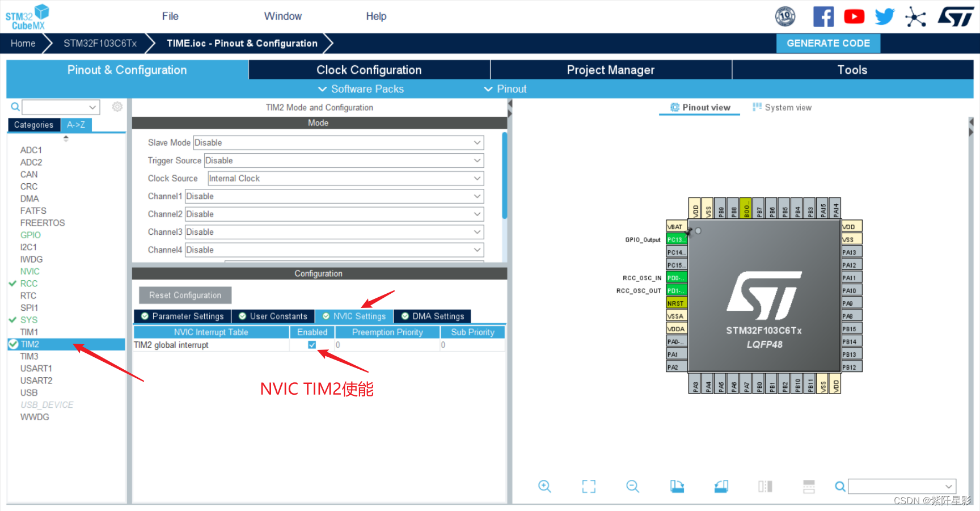Viewport: 980px width, 511px height.
Task: Click the pin search magnifier icon
Action: (x=840, y=486)
